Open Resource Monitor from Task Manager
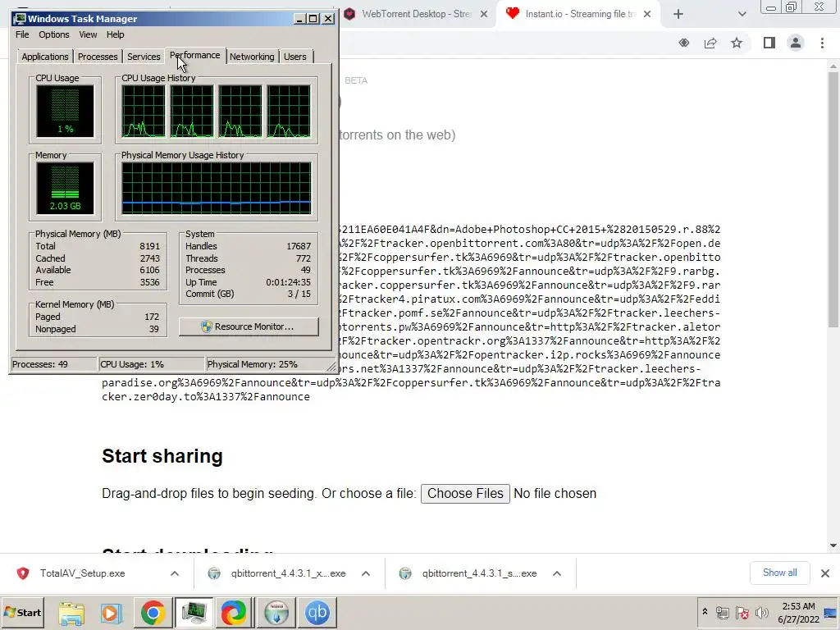The image size is (840, 630). 249,326
